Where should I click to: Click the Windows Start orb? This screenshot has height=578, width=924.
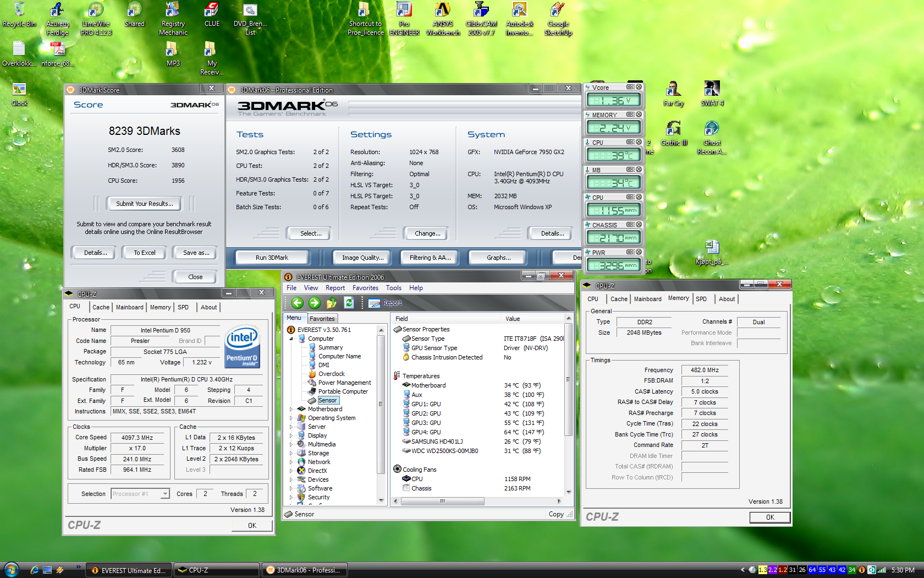point(11,570)
